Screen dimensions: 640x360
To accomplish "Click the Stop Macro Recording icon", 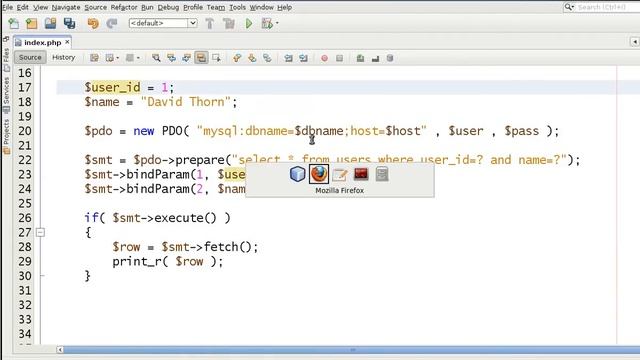I will pyautogui.click(x=339, y=58).
